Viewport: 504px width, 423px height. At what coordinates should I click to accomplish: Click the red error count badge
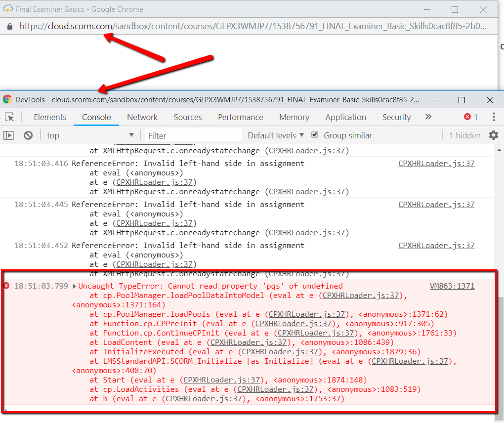[x=470, y=117]
